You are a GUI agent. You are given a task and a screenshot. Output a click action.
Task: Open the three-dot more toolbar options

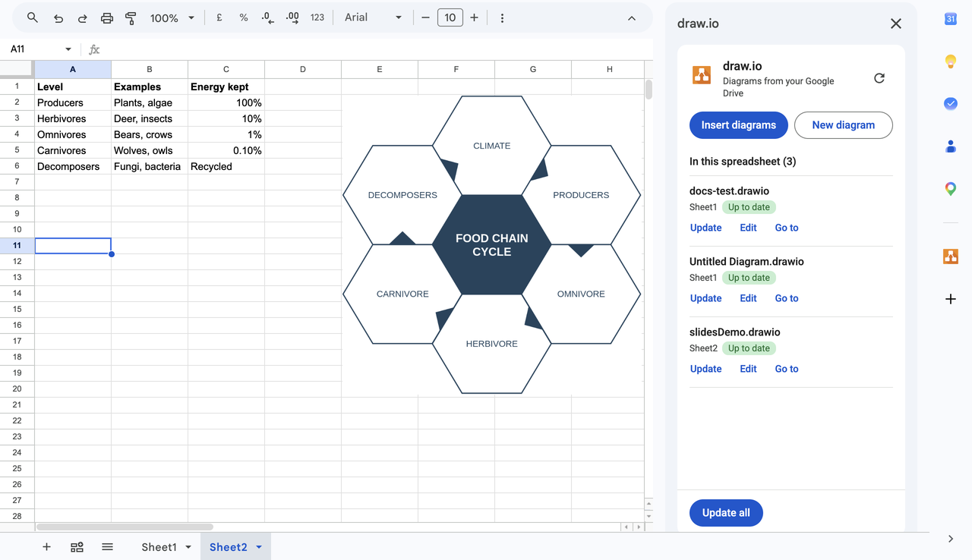point(502,17)
